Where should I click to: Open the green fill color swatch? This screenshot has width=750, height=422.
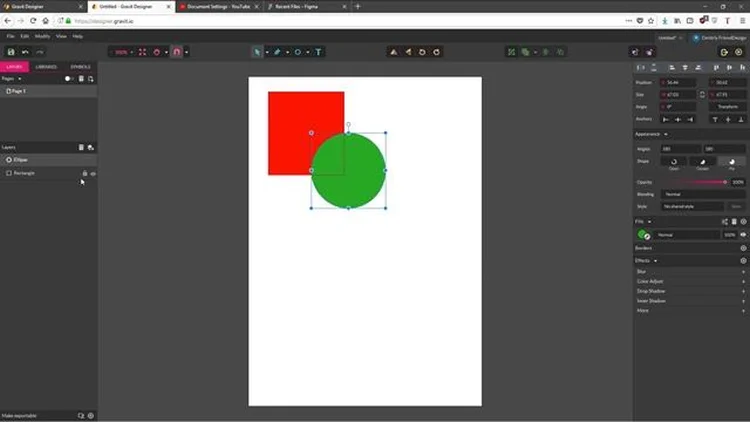(x=644, y=235)
